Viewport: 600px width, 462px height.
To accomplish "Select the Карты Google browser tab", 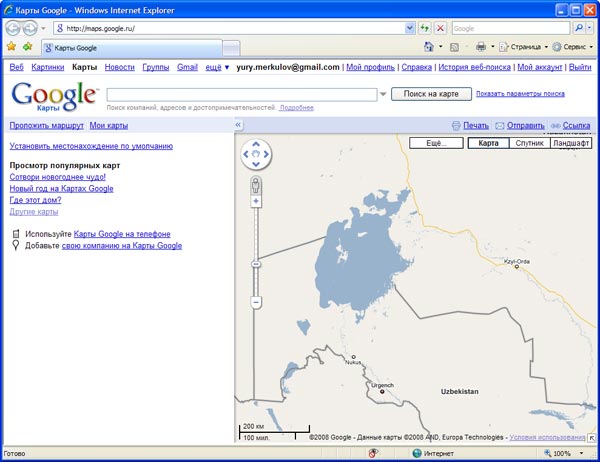I will click(131, 48).
